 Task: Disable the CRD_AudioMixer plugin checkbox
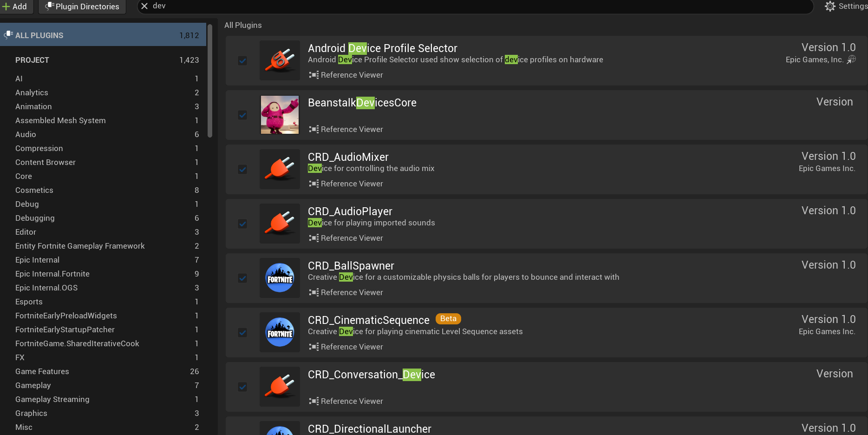click(242, 169)
